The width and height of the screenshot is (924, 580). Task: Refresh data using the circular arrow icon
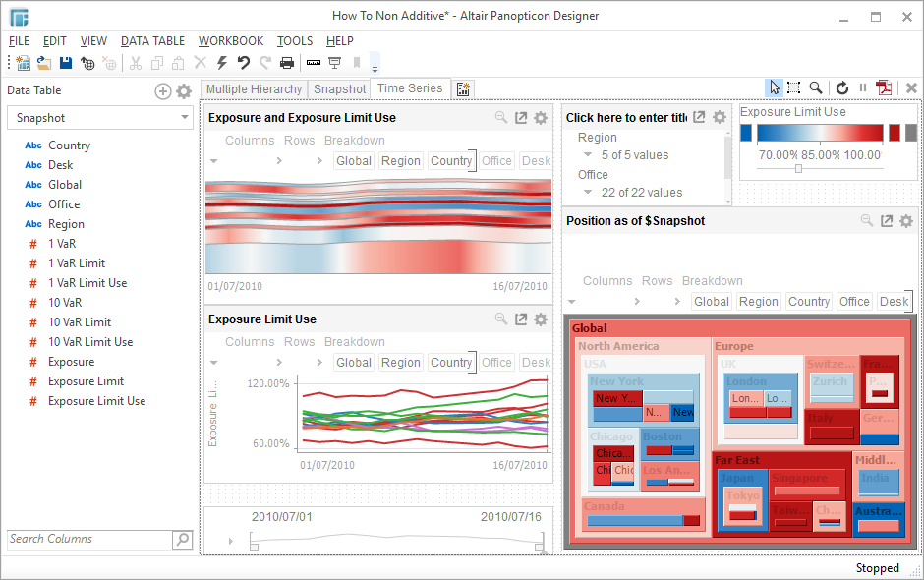tap(842, 88)
